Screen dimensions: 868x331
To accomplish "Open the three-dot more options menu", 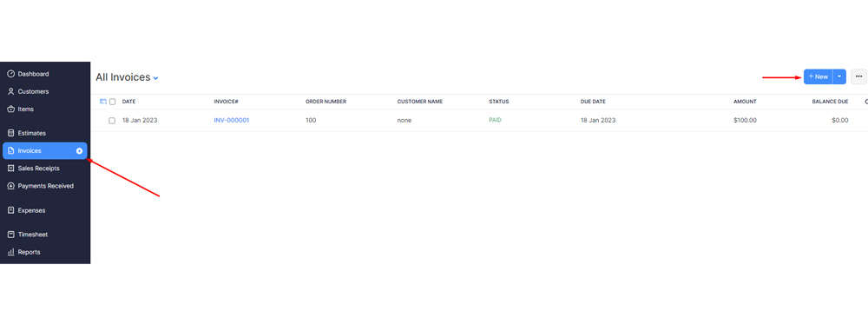I will click(x=858, y=77).
